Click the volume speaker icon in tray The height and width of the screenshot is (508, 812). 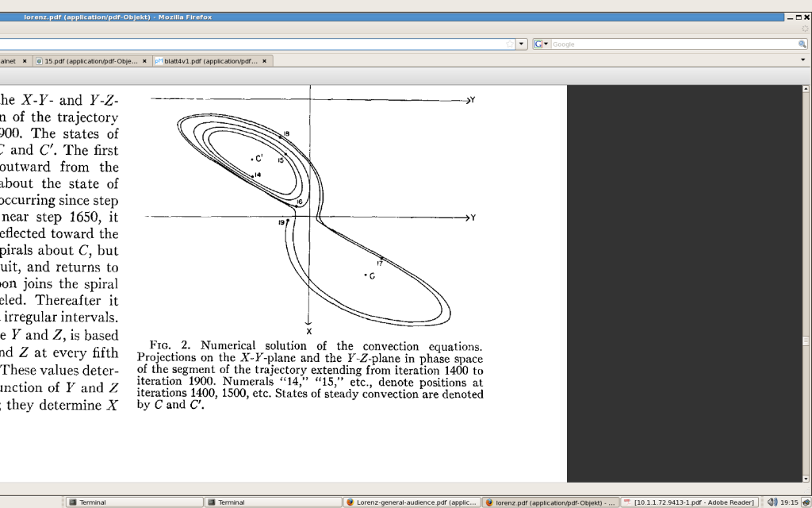point(772,502)
